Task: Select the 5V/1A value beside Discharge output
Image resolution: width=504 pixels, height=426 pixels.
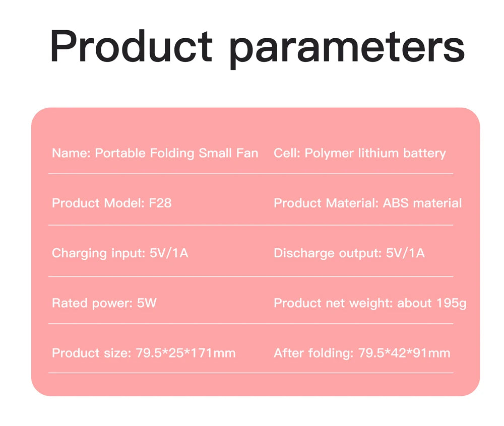Action: pyautogui.click(x=405, y=253)
